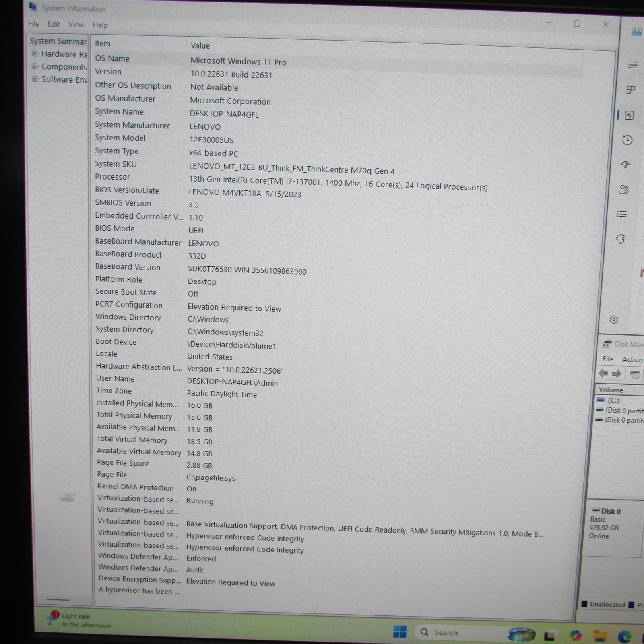Click Task Manager title bar app icon

pyautogui.click(x=636, y=32)
